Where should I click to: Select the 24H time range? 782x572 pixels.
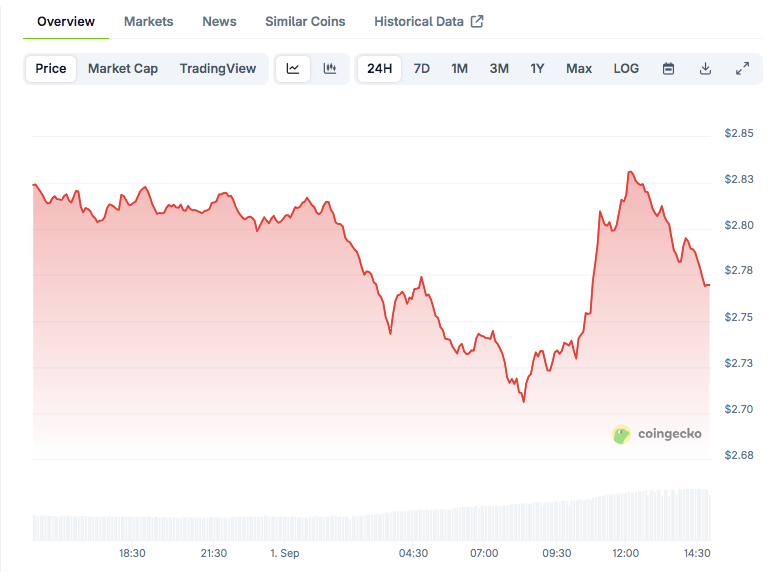coord(379,69)
